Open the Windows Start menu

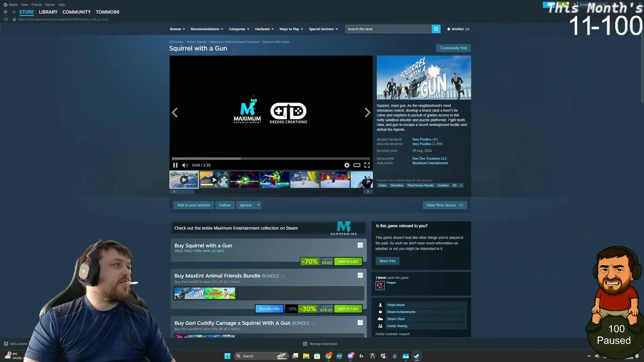(x=227, y=356)
